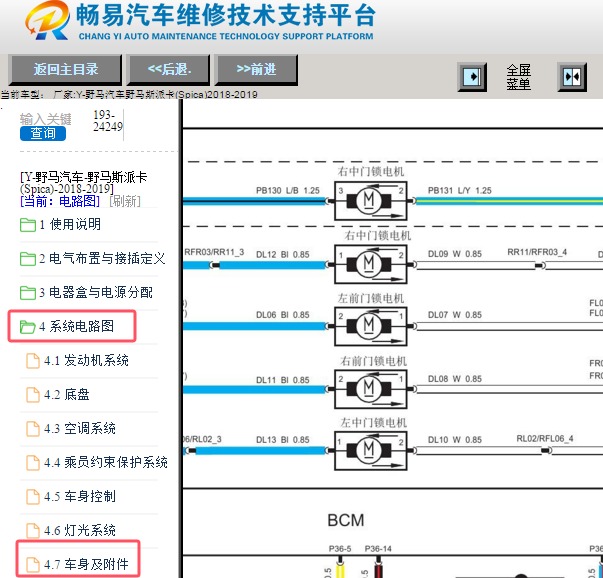This screenshot has height=578, width=603.
Task: Click the 当前：电路图 link
Action: [x=60, y=201]
